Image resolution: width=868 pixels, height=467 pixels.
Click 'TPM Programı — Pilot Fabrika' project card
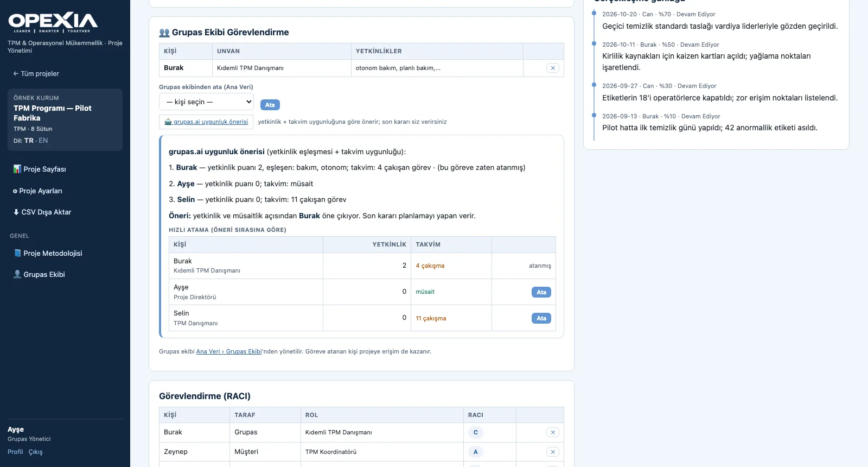(65, 120)
